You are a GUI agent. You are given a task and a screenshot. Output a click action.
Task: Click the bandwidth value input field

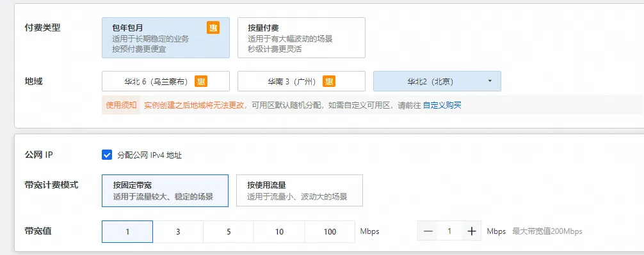pyautogui.click(x=450, y=231)
